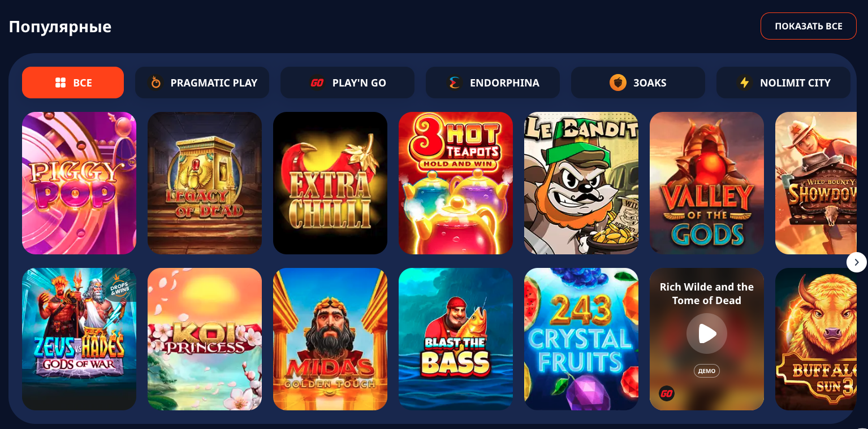This screenshot has height=429, width=868.
Task: Click the ПОКАЗАТЬ ВСЕ button
Action: [x=808, y=26]
